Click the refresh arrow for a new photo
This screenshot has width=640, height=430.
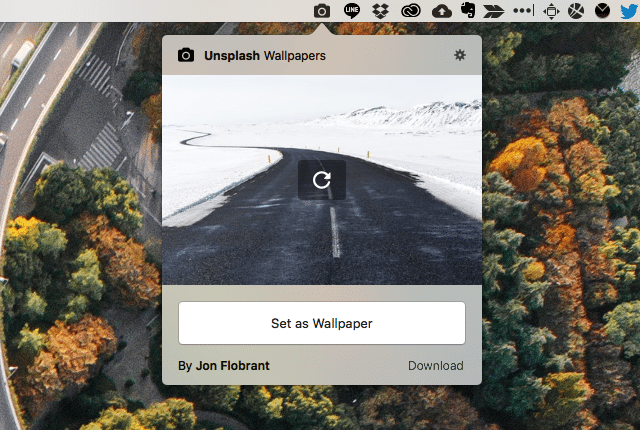pos(322,180)
